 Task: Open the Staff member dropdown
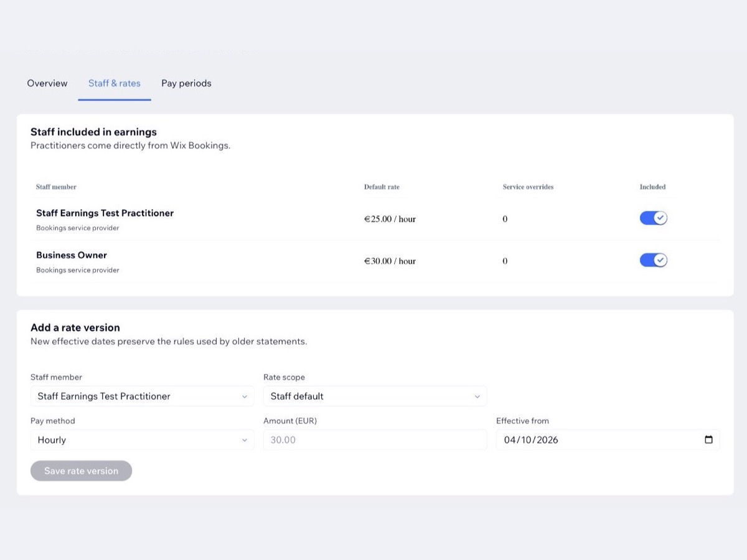coord(142,396)
